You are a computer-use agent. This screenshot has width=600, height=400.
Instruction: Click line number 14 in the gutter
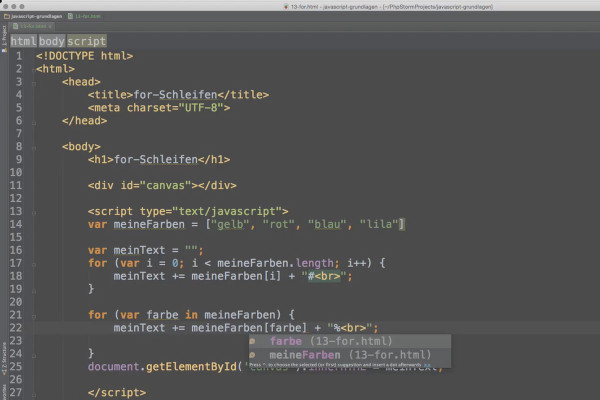tap(16, 224)
